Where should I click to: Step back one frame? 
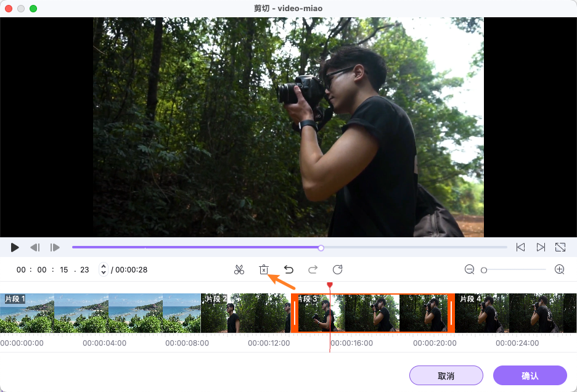pyautogui.click(x=35, y=247)
